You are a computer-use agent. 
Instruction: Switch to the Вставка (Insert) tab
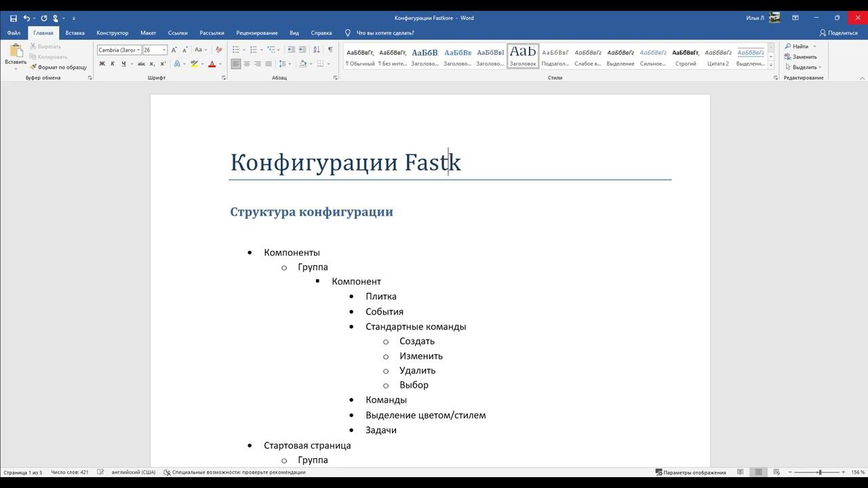coord(75,33)
